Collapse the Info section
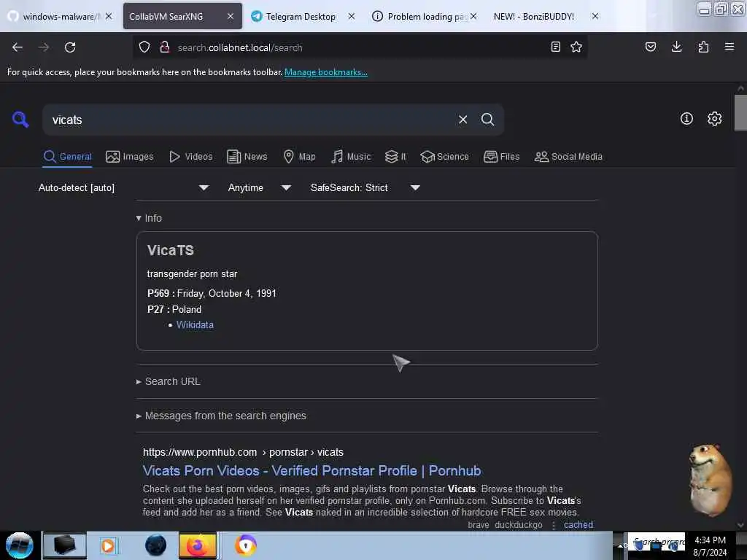 (149, 218)
